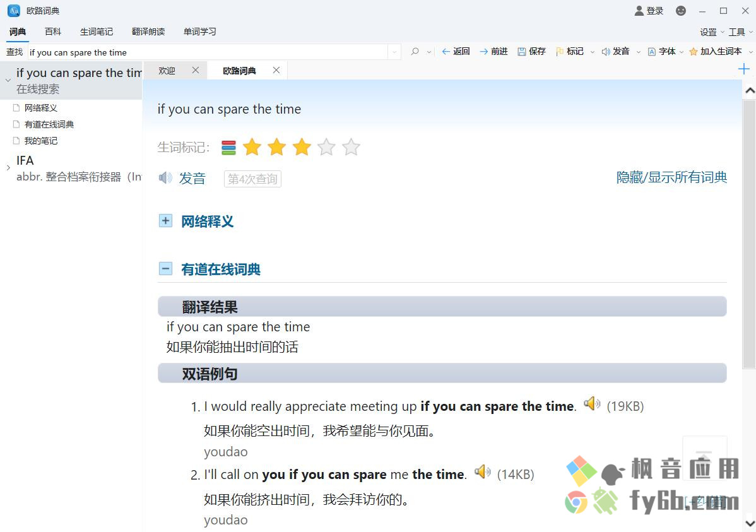Click the smiley feedback icon
Image resolution: width=756 pixels, height=532 pixels.
click(681, 11)
